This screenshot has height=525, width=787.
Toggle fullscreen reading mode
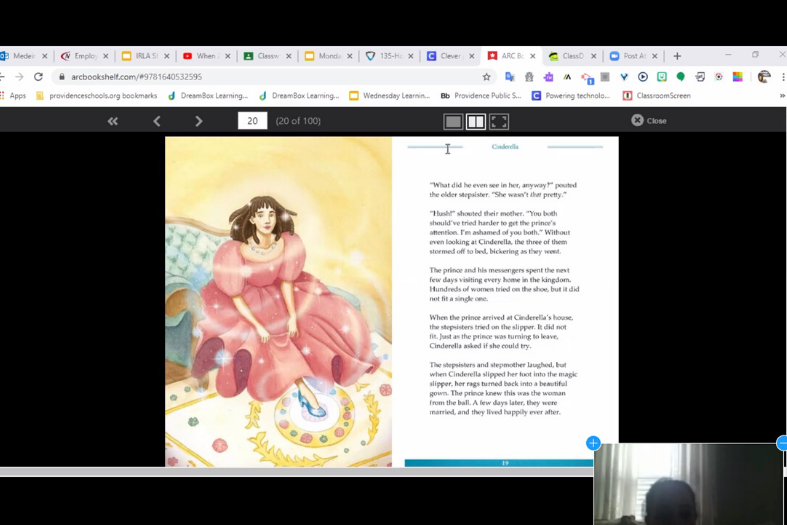[499, 121]
